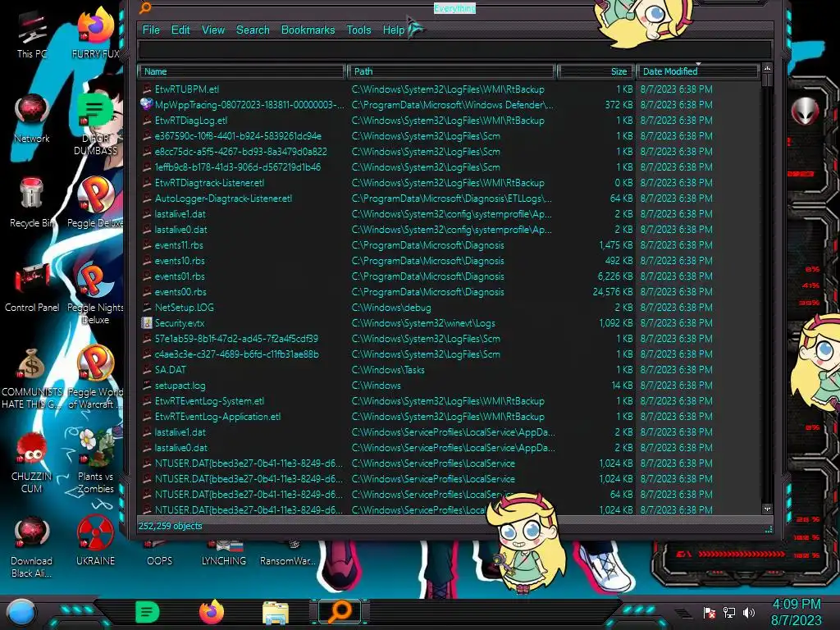Click the network tray icon
Viewport: 840px width, 630px height.
click(x=729, y=612)
